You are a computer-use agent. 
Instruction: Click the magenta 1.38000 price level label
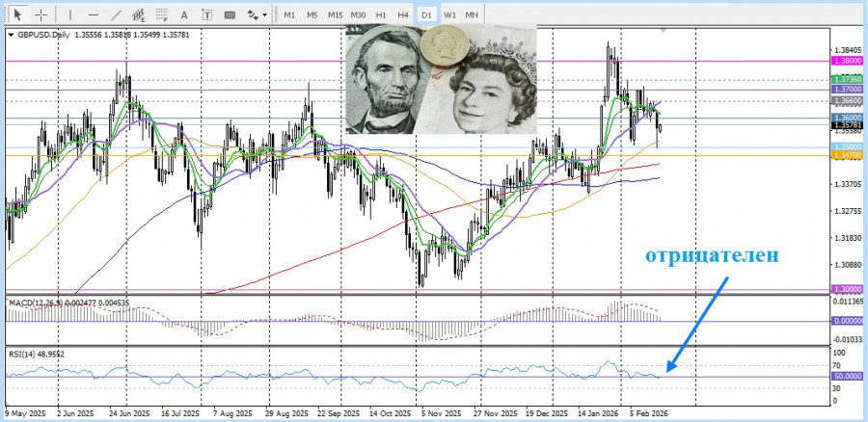tap(845, 60)
